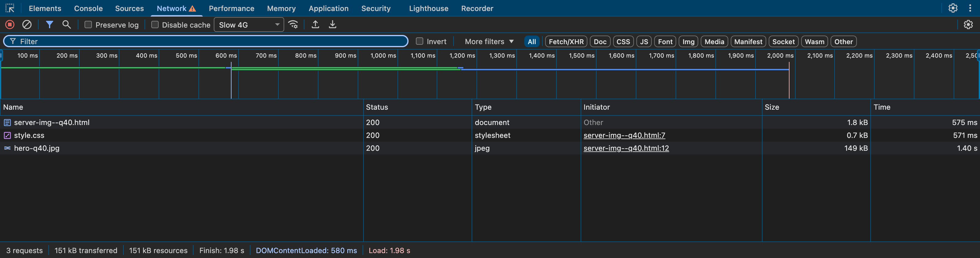Filter requests by Wasm type
Viewport: 980px width, 258px height.
point(815,41)
